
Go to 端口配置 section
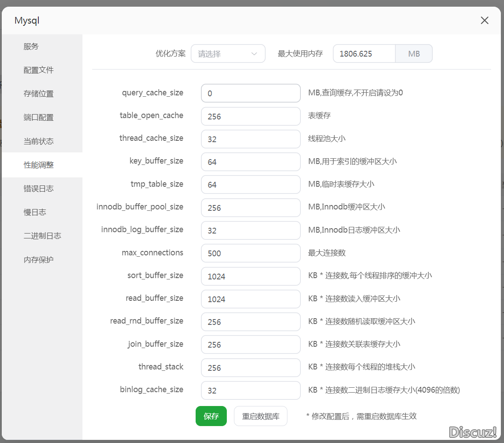38,118
